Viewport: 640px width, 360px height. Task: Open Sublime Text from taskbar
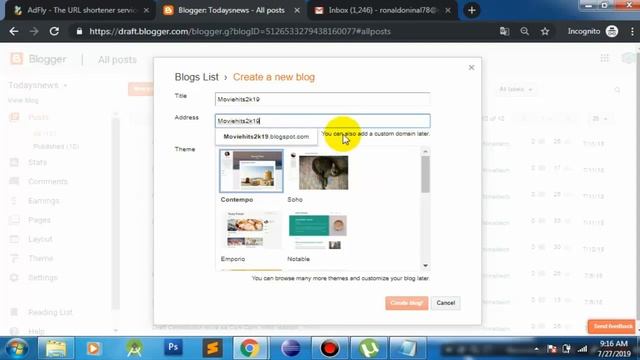212,348
